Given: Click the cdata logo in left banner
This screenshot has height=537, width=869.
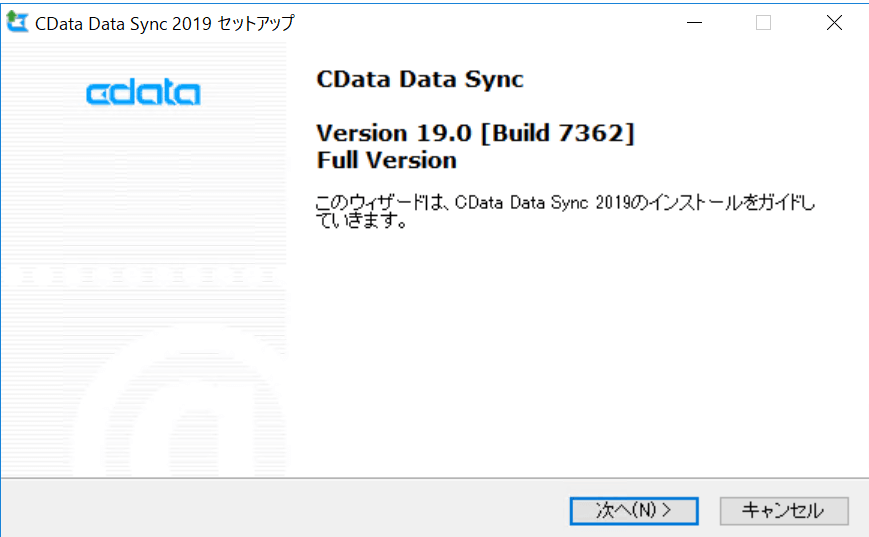Looking at the screenshot, I should pyautogui.click(x=143, y=94).
